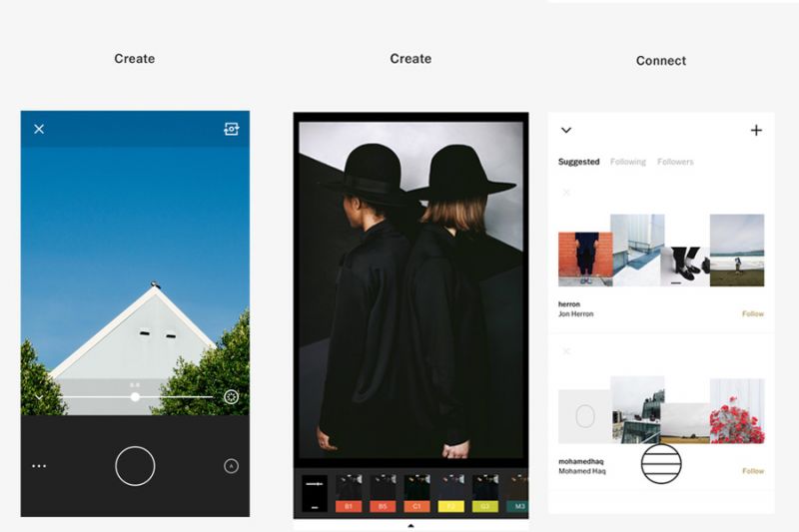The height and width of the screenshot is (532, 799).
Task: Open the herron username
Action: pos(569,303)
